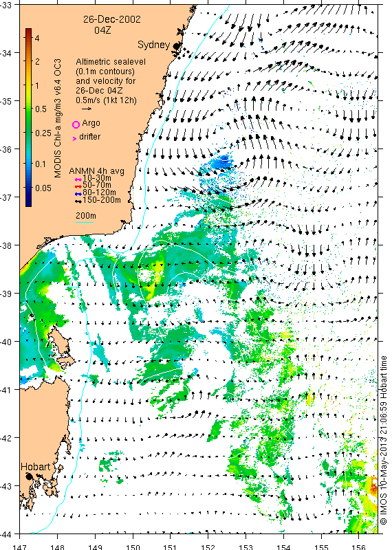Click the '26-Dec-2002' date text
The height and width of the screenshot is (550, 392).
click(112, 19)
